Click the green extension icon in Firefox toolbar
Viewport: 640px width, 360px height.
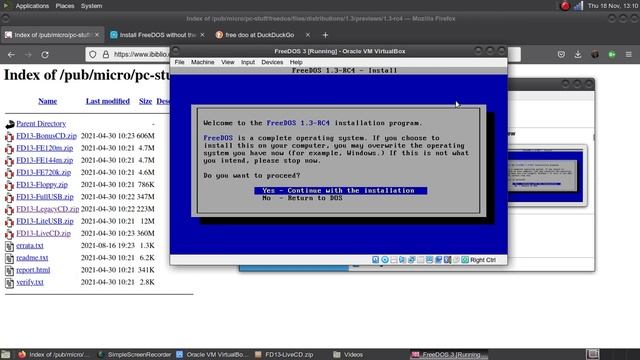(x=612, y=54)
